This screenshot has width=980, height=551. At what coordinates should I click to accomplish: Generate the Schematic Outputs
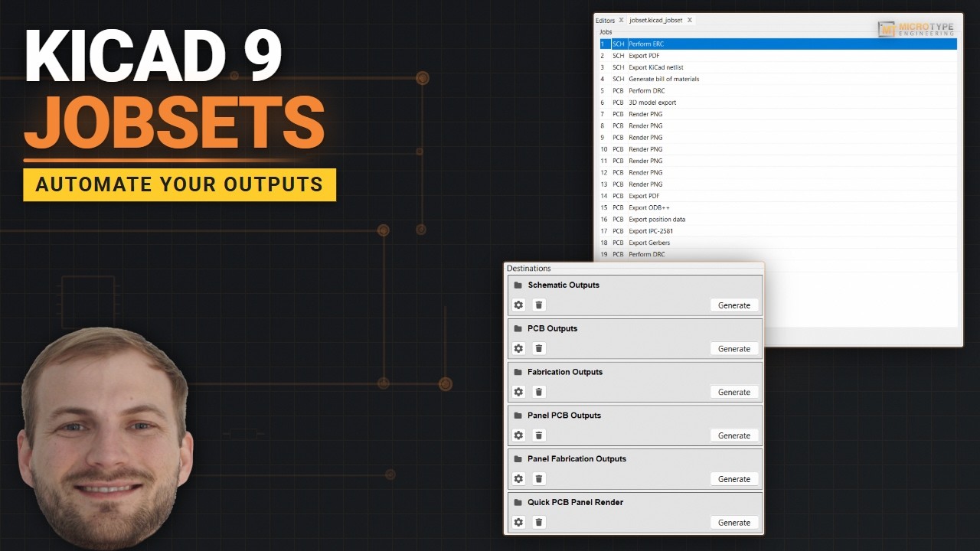click(x=734, y=305)
